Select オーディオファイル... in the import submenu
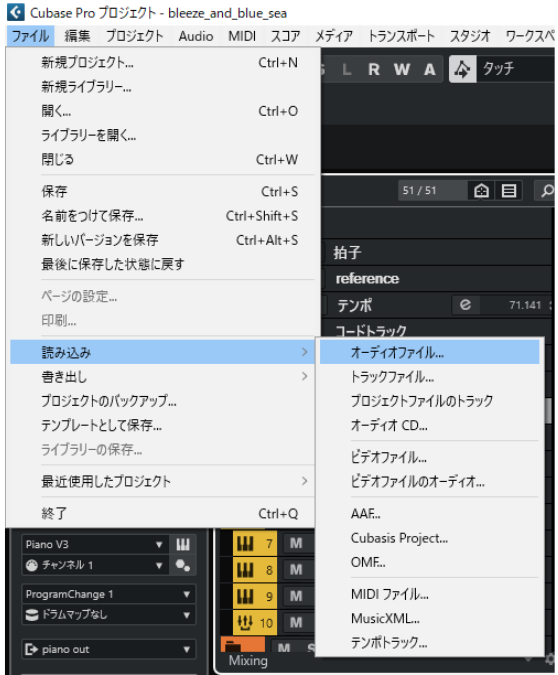 pyautogui.click(x=429, y=353)
